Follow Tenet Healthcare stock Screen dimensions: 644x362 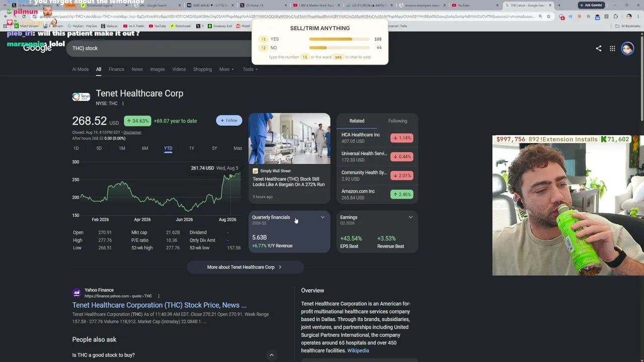pos(229,121)
